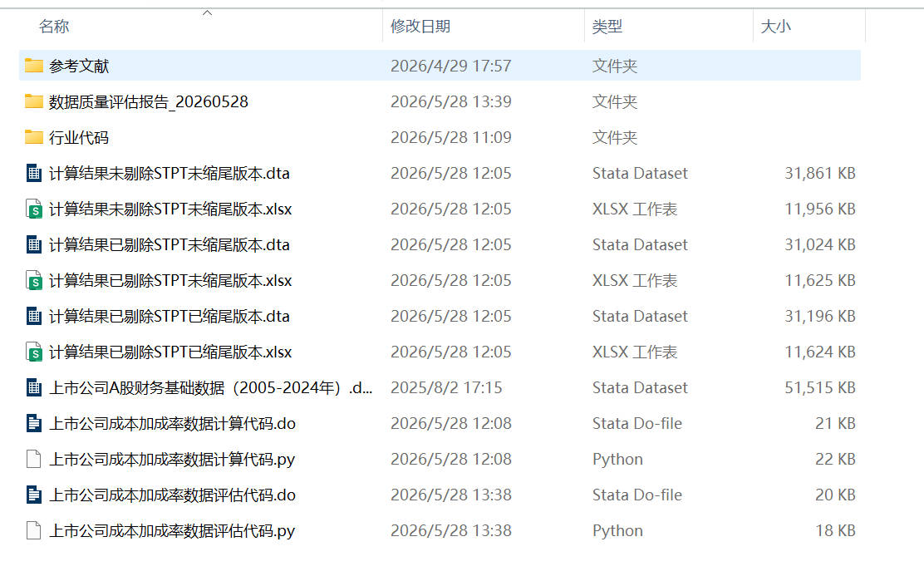Click the 51,515 KB size entry
The width and height of the screenshot is (924, 581).
click(x=819, y=387)
